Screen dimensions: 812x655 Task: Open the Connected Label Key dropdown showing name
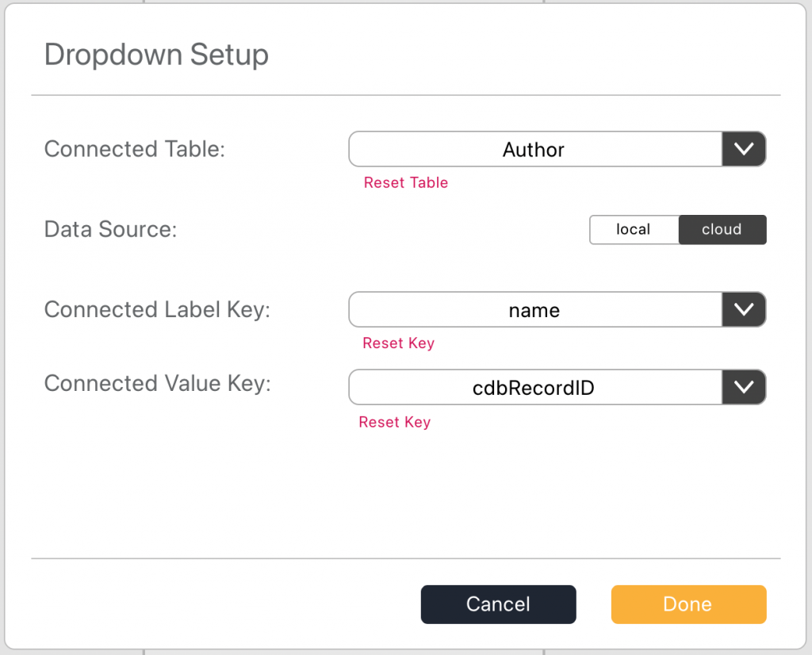(534, 309)
